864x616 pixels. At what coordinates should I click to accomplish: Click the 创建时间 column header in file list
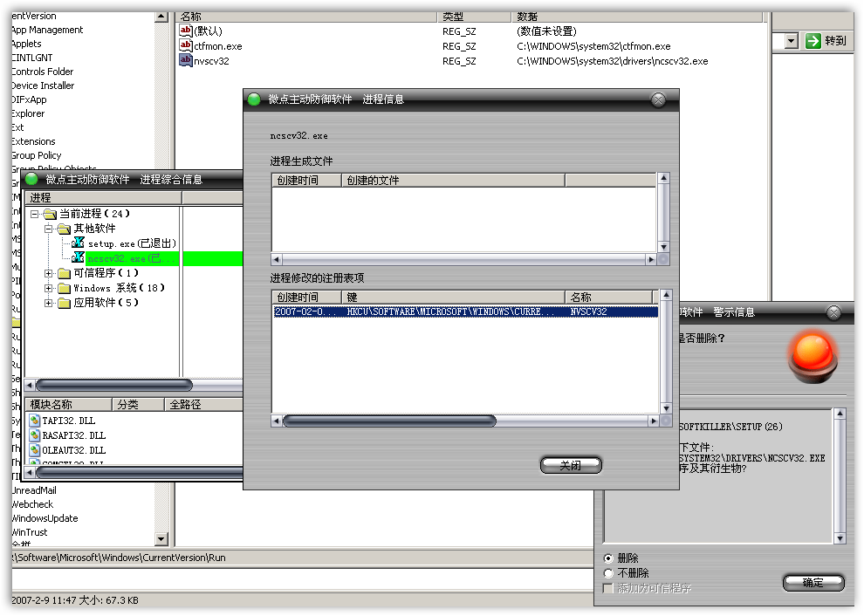[x=307, y=180]
